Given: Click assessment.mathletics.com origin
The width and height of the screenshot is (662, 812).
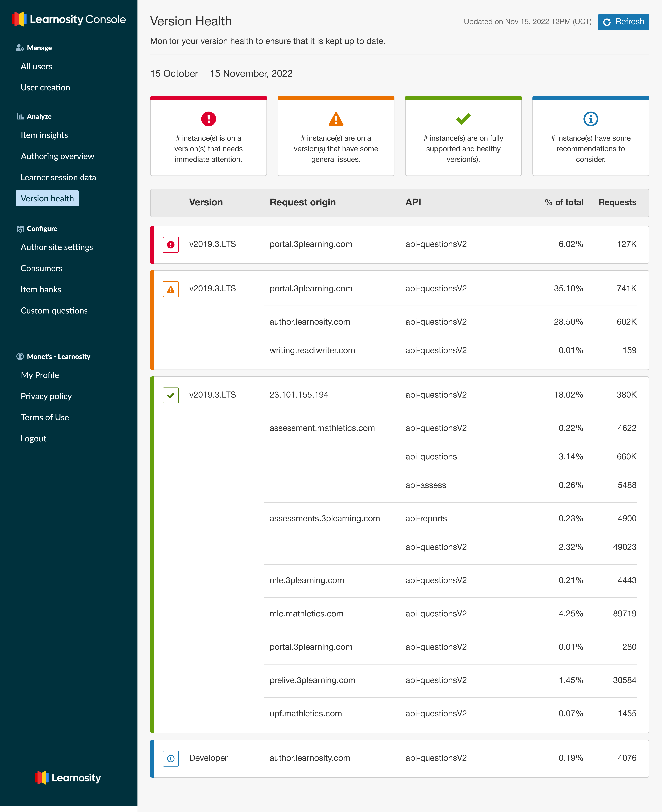Looking at the screenshot, I should [x=322, y=428].
